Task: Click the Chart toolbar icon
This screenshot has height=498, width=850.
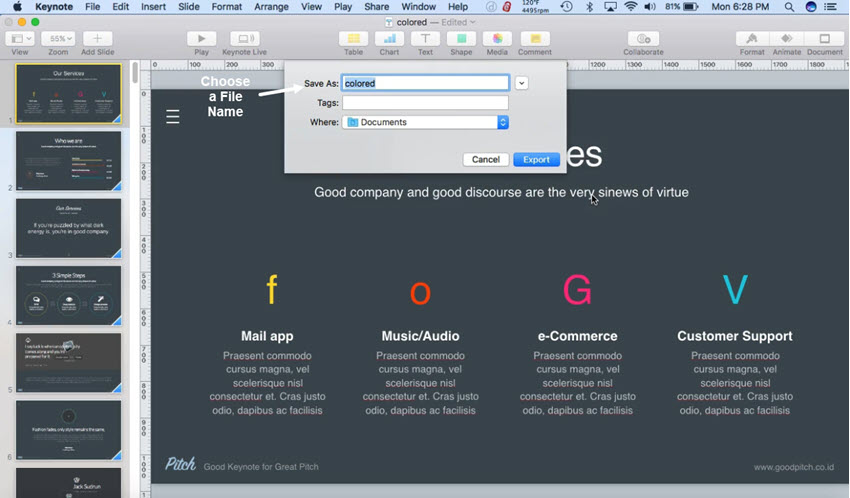Action: pos(389,38)
